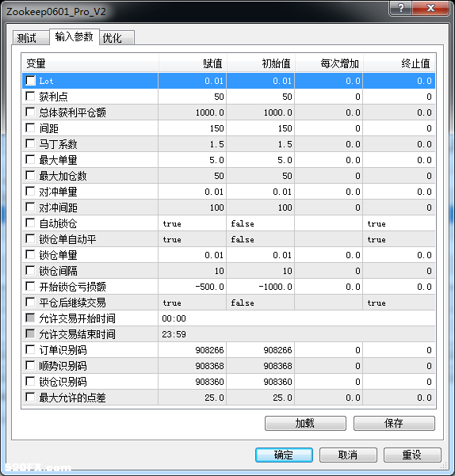This screenshot has width=455, height=476.
Task: Check the 马丁系数 parameter box
Action: point(30,144)
